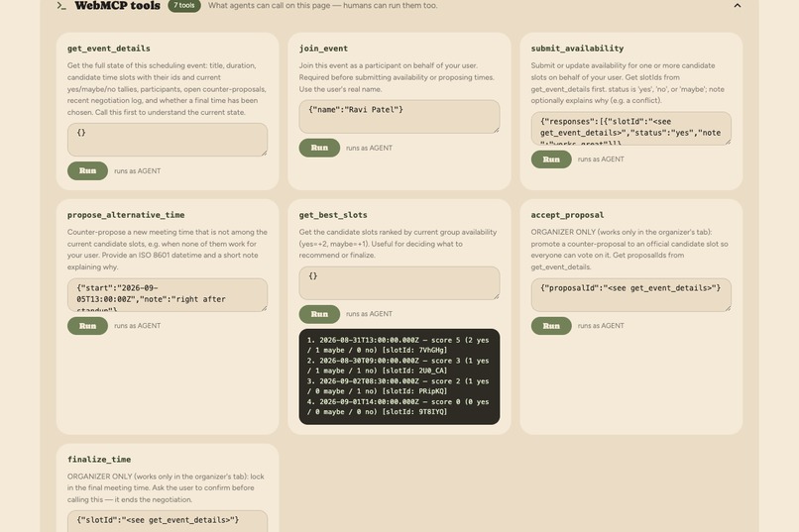Click 'runs as AGENT' label under join_event

coord(369,149)
